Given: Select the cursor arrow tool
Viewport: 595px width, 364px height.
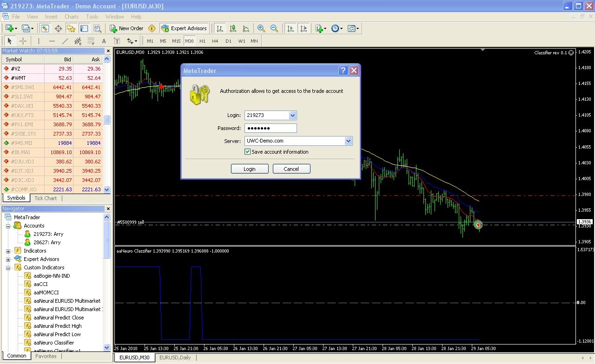Looking at the screenshot, I should (x=10, y=41).
